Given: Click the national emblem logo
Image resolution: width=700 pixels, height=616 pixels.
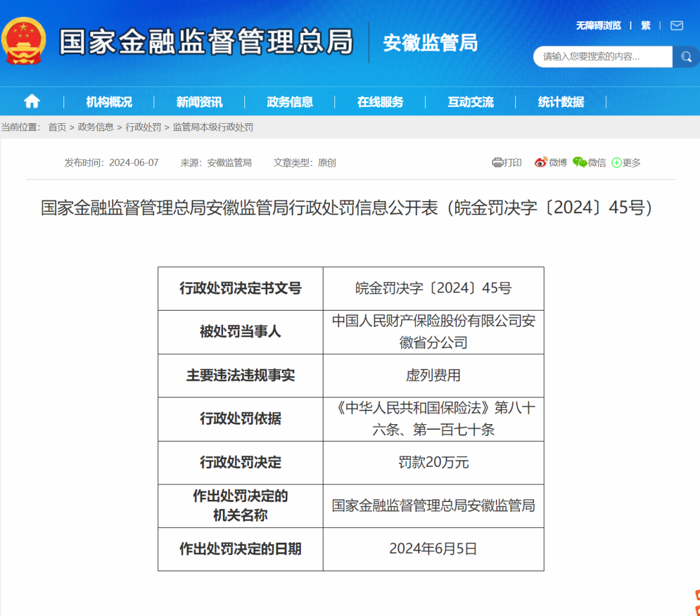Looking at the screenshot, I should pos(23,41).
